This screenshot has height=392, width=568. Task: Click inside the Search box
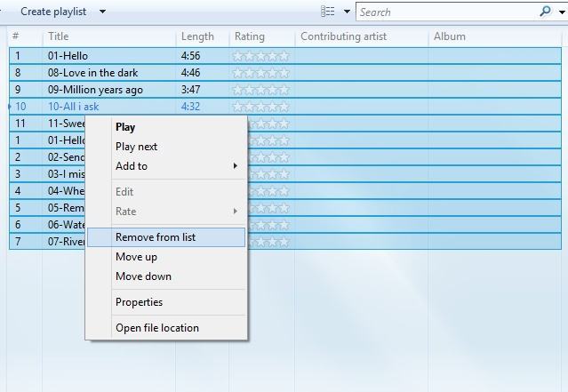(447, 12)
